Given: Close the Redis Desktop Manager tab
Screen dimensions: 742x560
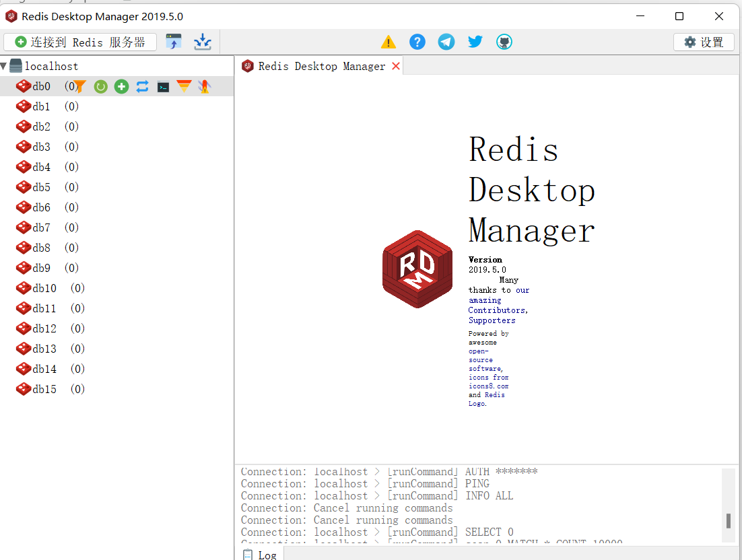Looking at the screenshot, I should [x=396, y=66].
